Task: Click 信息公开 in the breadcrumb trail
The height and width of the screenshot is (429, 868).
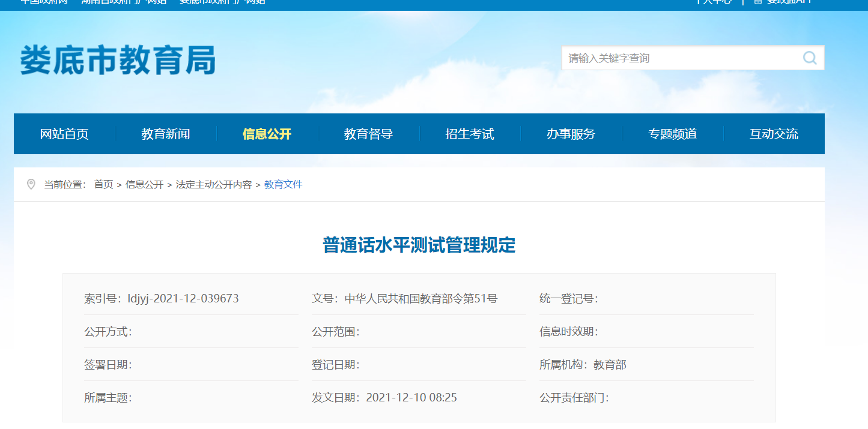Action: point(144,185)
